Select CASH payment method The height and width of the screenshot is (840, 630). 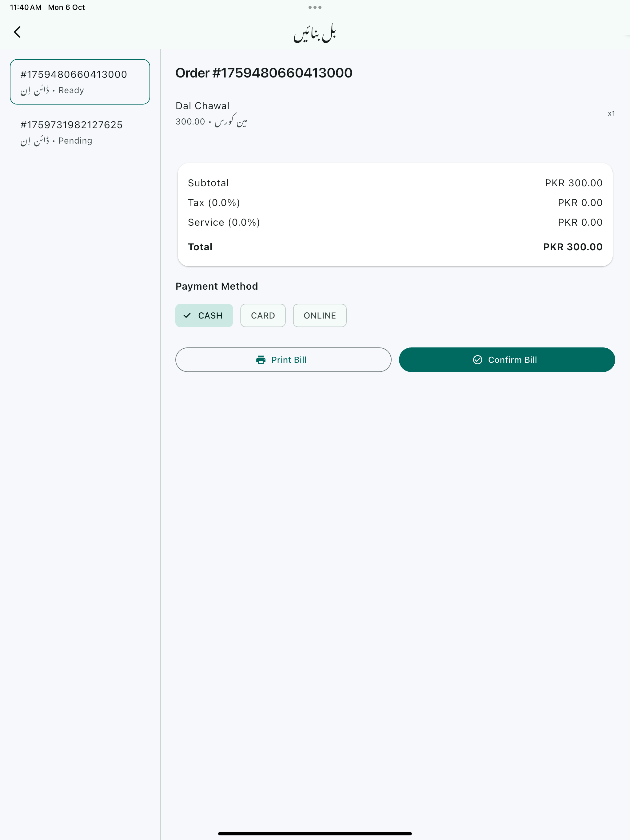point(204,315)
